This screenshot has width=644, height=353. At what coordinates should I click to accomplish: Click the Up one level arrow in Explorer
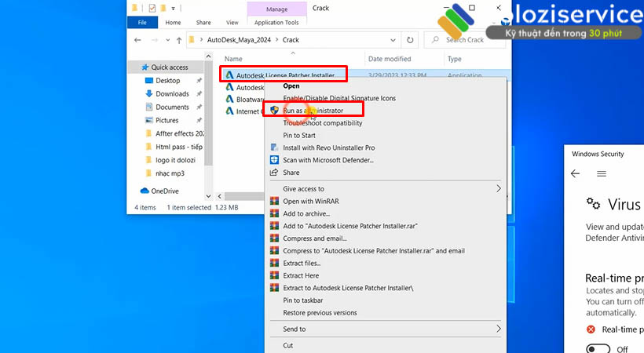[179, 39]
